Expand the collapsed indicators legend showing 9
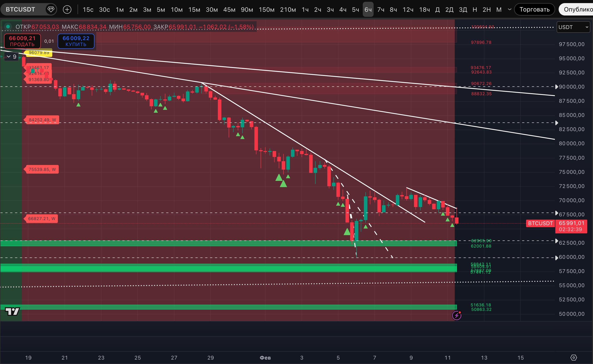Viewport: 593px width, 364px height. click(11, 57)
